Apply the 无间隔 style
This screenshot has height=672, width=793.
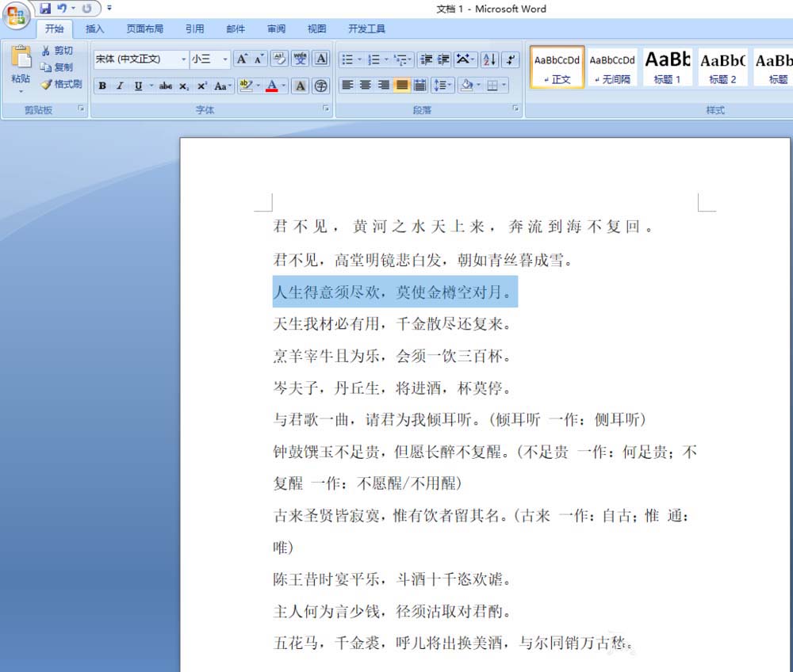(x=612, y=67)
